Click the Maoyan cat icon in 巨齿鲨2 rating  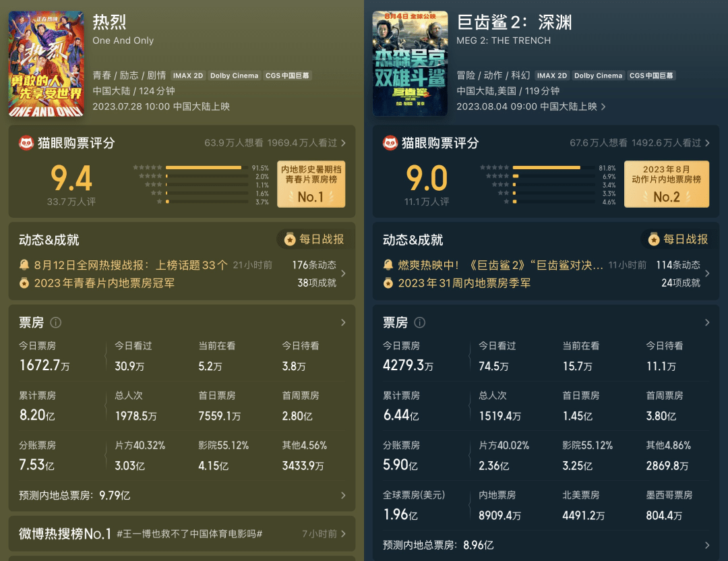click(x=390, y=143)
